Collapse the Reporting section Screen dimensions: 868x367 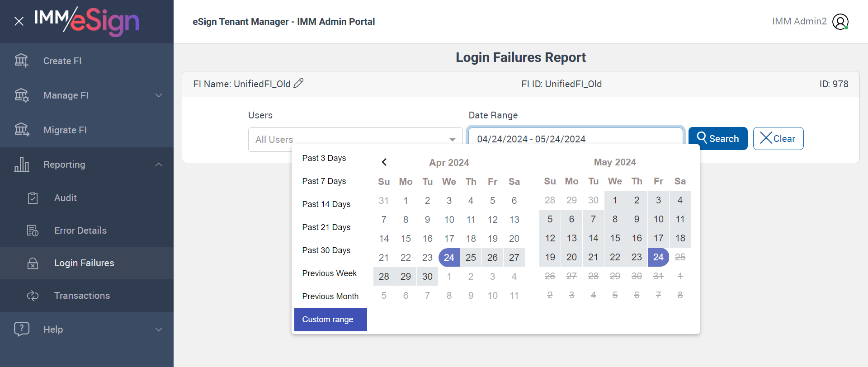159,165
